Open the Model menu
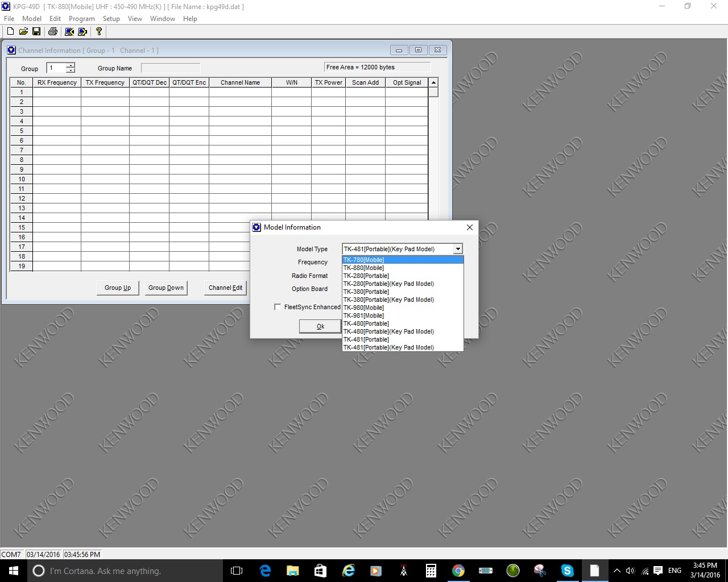This screenshot has width=728, height=582. (32, 18)
